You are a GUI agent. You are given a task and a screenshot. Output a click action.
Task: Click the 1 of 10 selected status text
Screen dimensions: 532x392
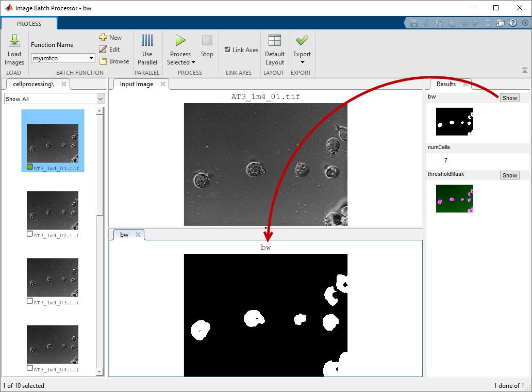[23, 385]
